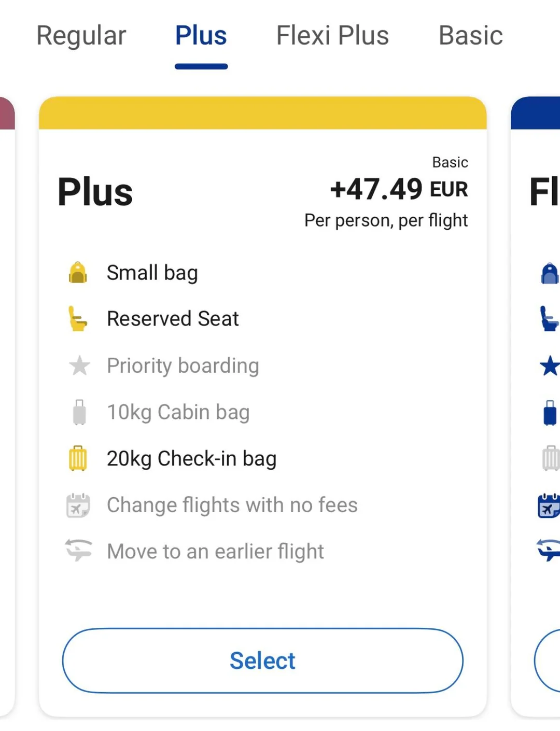Click the yellow Reserved Seat icon
Viewport: 560px width, 731px height.
coord(78,318)
